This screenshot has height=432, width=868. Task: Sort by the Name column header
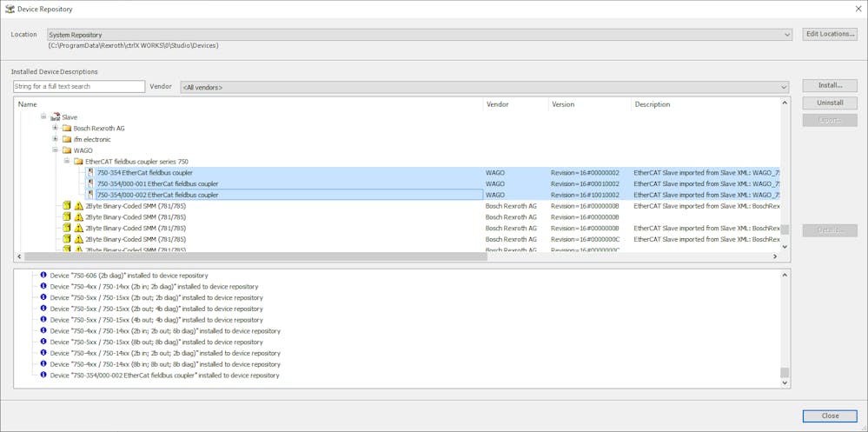[248, 104]
